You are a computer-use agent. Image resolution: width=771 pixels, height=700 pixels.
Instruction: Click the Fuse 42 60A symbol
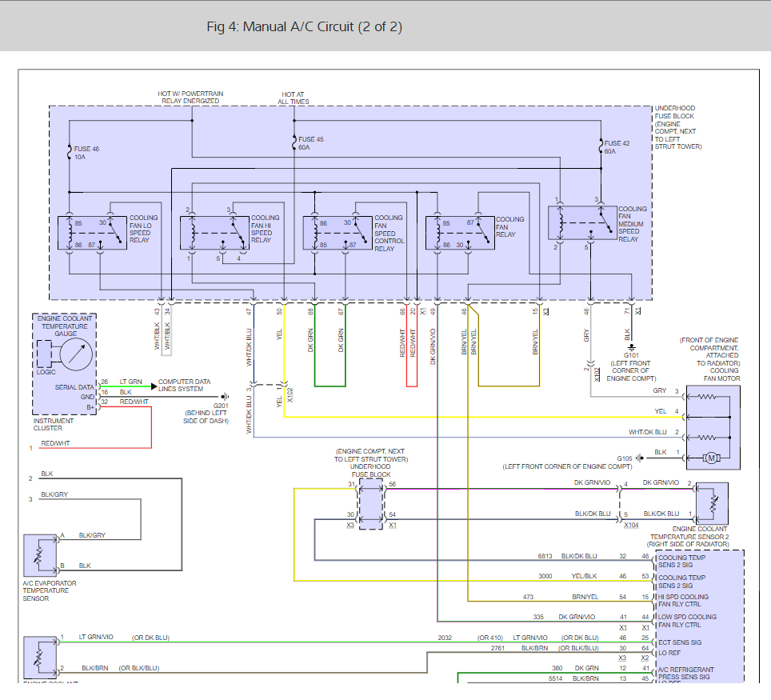pos(600,147)
